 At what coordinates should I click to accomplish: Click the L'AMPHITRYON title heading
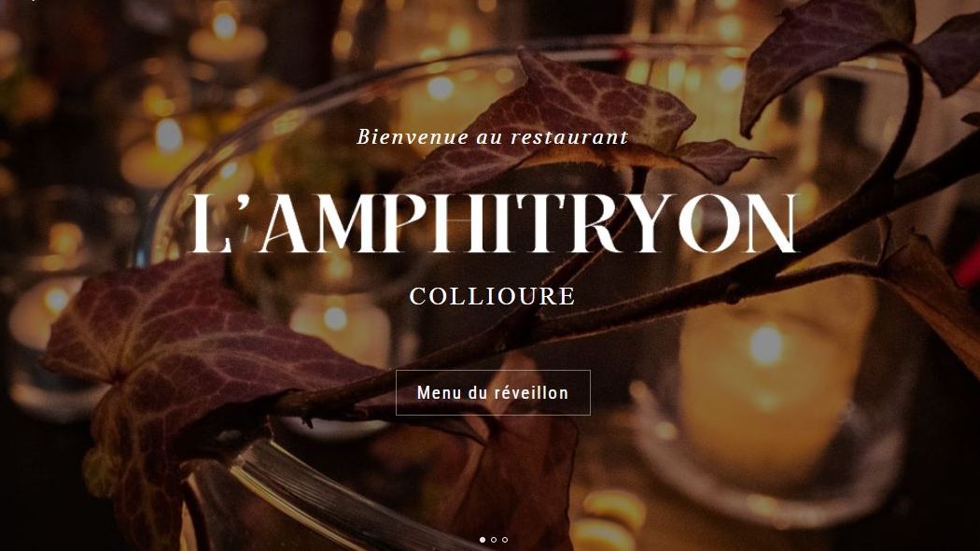[493, 224]
